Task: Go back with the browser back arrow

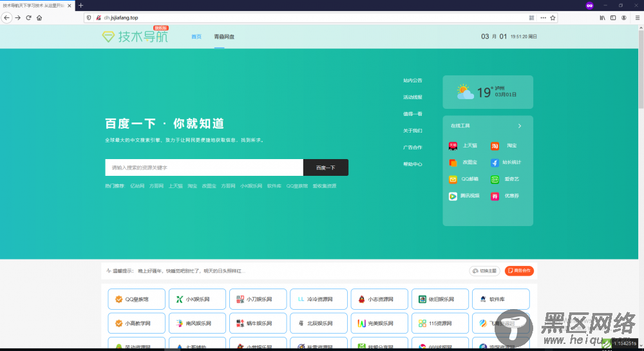Action: pos(6,17)
